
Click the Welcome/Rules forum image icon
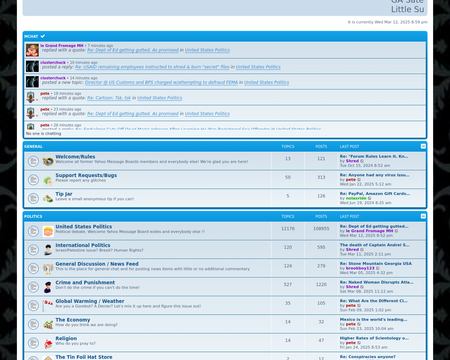click(48, 161)
